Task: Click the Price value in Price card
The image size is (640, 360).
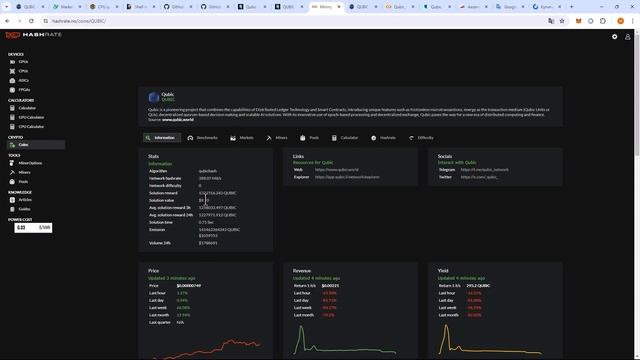Action: click(189, 286)
